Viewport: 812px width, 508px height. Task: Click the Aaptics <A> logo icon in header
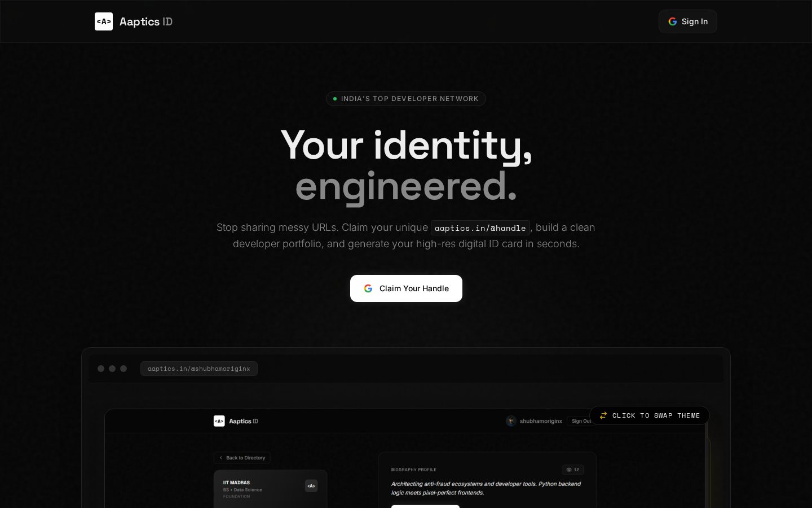coord(104,21)
